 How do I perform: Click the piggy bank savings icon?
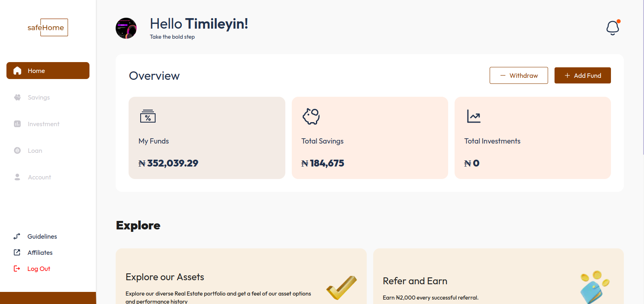311,116
